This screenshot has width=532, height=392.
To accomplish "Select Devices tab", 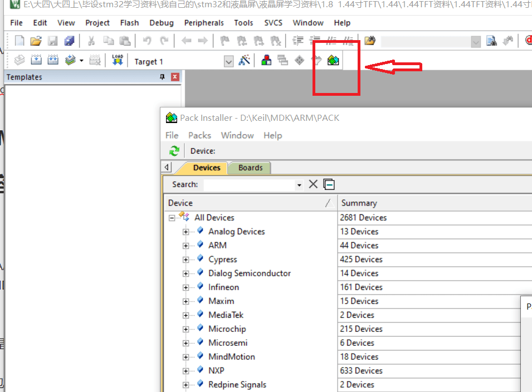I will tap(207, 168).
